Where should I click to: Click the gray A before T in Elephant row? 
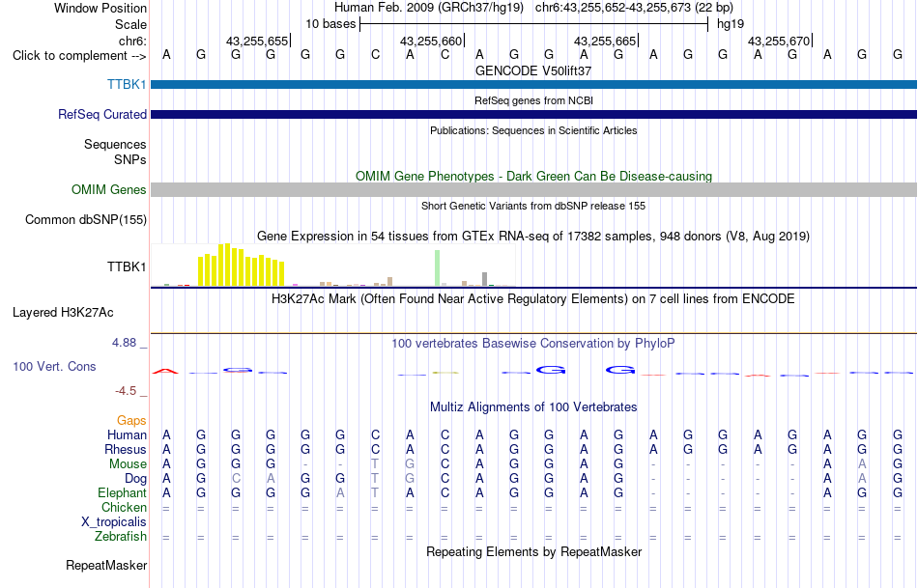tap(340, 493)
